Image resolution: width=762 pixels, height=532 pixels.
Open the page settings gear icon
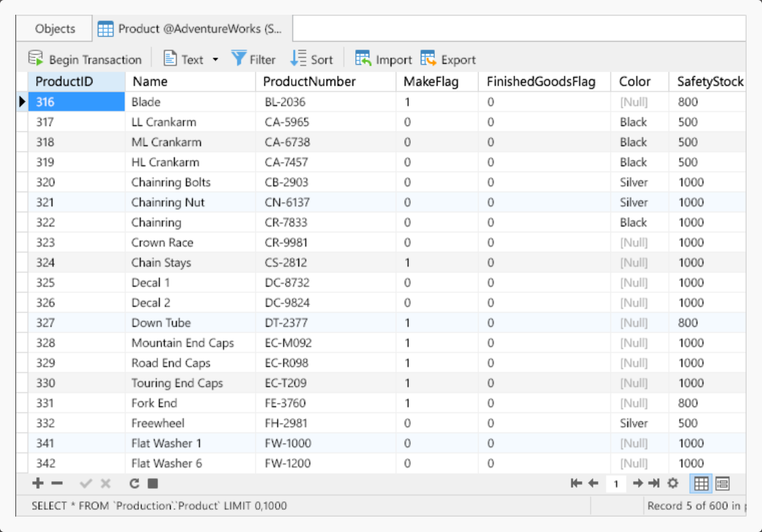(x=673, y=483)
